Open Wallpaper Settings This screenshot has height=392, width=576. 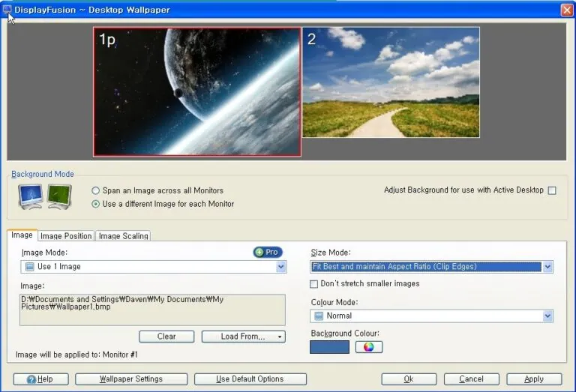click(x=131, y=379)
